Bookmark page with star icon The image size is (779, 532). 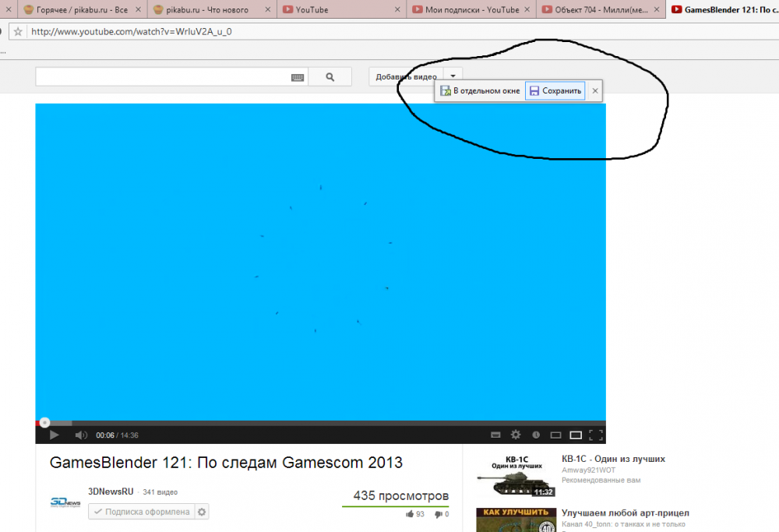pos(18,32)
